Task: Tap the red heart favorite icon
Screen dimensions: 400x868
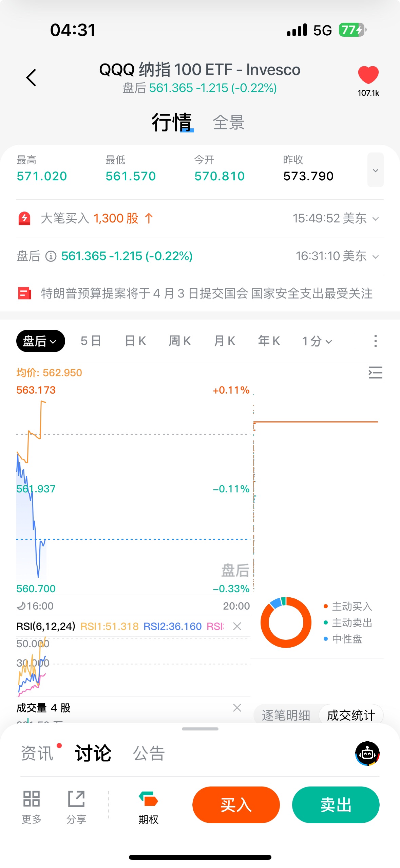Action: point(368,75)
